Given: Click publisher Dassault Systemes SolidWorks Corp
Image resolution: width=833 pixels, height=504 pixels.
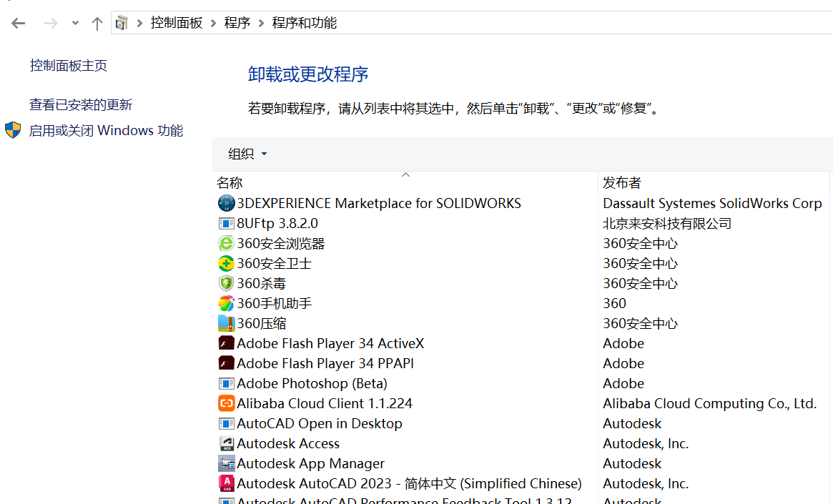Looking at the screenshot, I should point(712,203).
